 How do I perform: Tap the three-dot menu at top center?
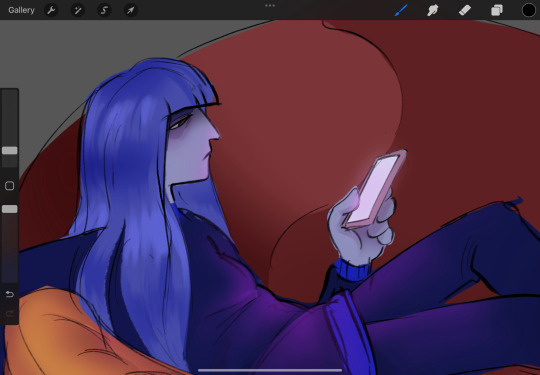[270, 6]
